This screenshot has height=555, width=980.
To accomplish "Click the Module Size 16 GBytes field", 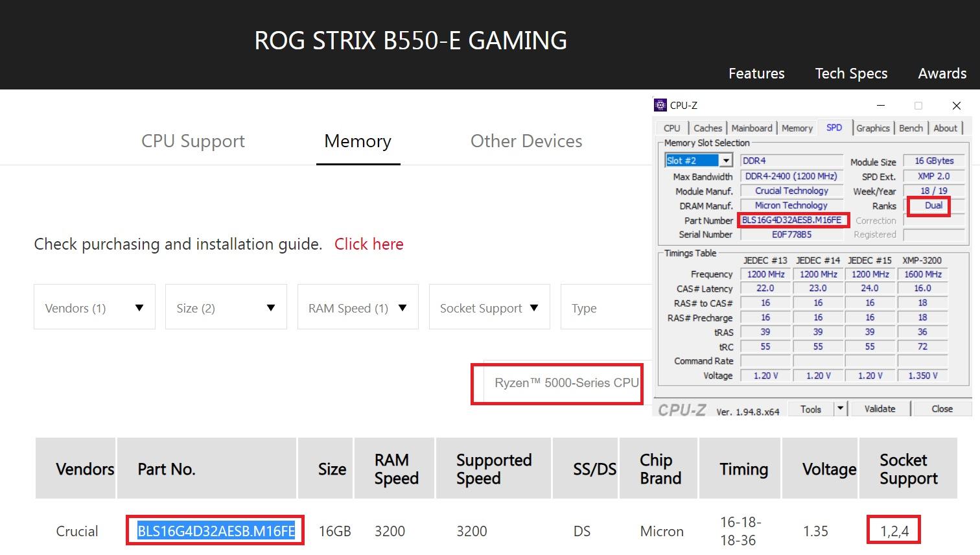I will 934,161.
